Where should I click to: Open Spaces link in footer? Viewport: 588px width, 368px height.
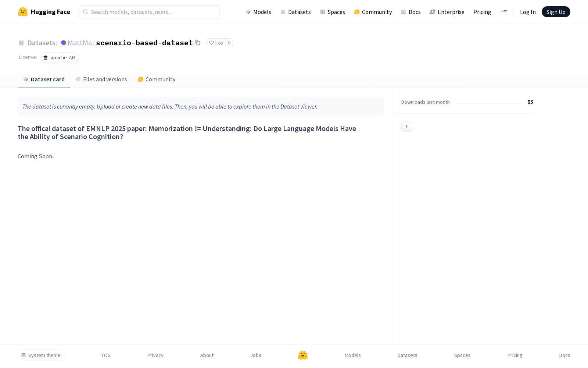tap(462, 355)
